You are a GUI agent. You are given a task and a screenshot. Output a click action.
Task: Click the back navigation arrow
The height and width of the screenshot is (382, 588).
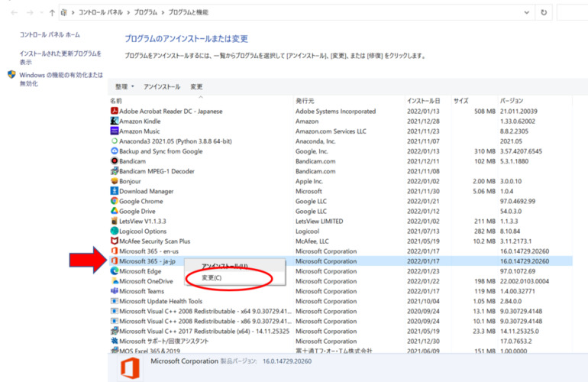click(x=15, y=13)
